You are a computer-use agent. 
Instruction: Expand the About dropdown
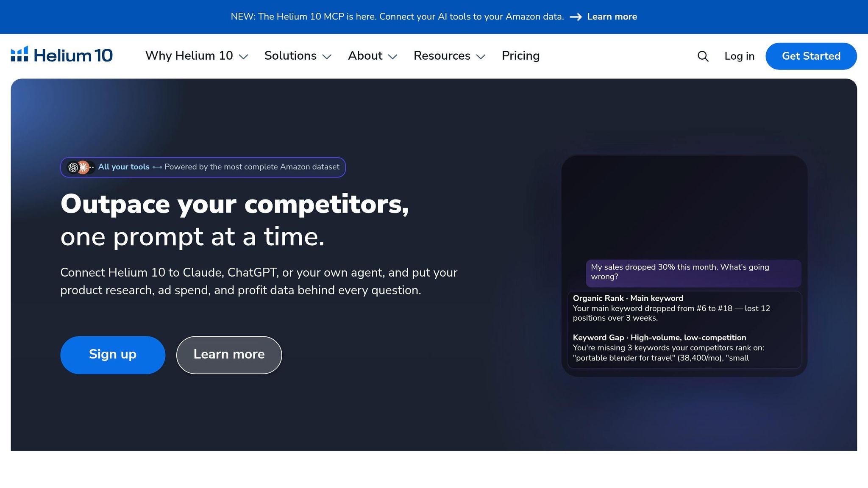coord(373,56)
